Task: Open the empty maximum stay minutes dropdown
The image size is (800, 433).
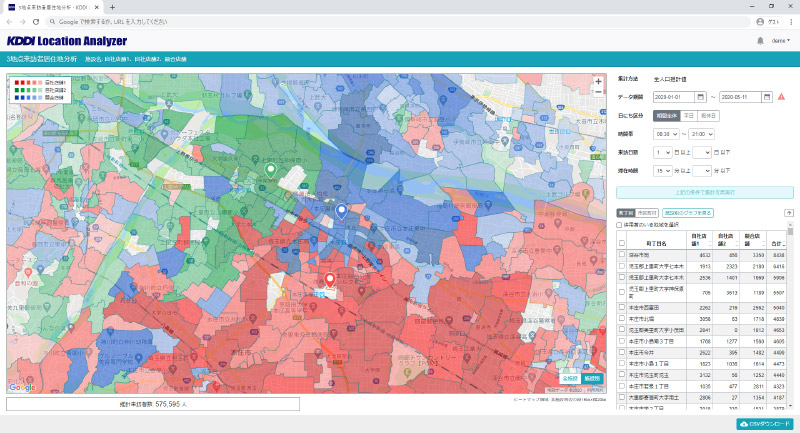Action: tap(702, 171)
